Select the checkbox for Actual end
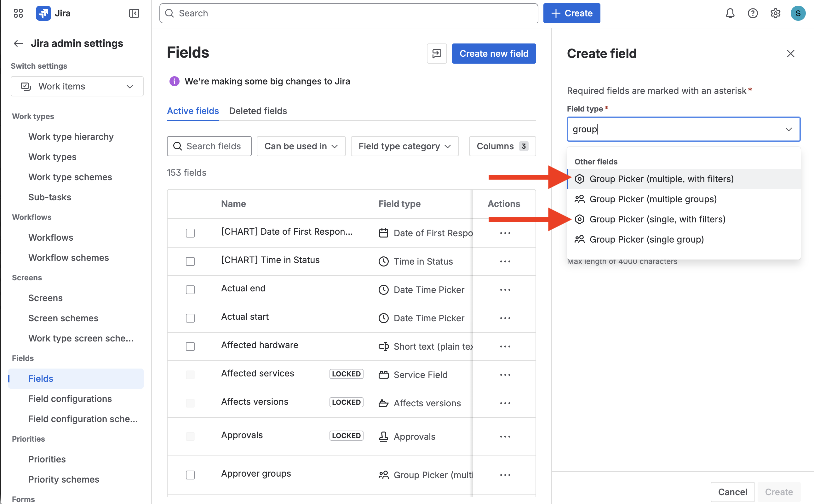Viewport: 814px width, 504px height. [x=190, y=290]
